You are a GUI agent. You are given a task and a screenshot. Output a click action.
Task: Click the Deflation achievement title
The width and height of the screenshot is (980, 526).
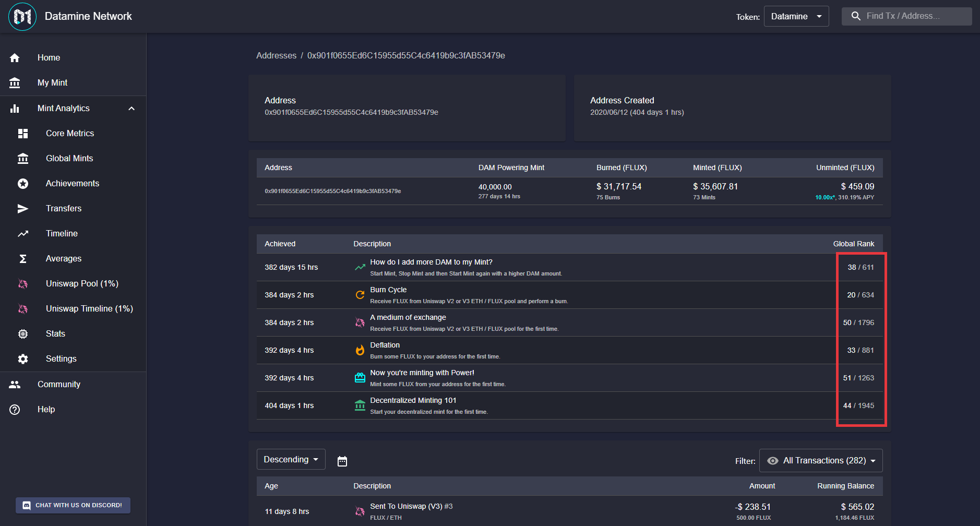coord(385,345)
